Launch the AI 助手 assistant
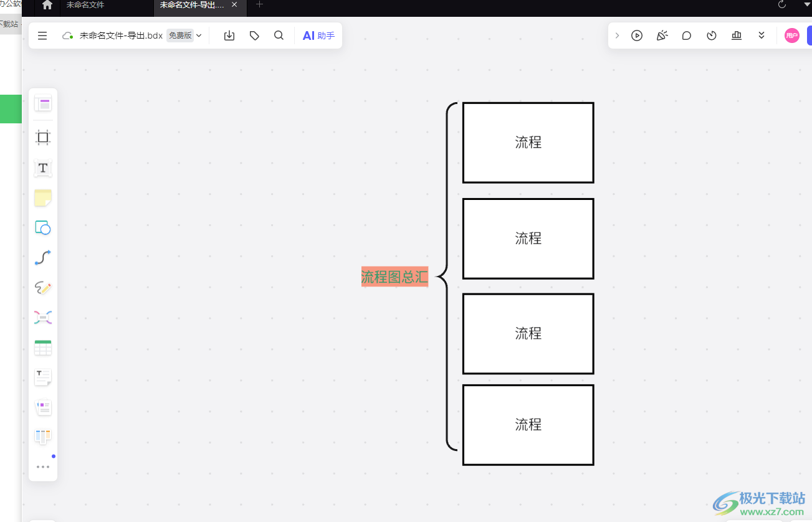 pyautogui.click(x=318, y=36)
